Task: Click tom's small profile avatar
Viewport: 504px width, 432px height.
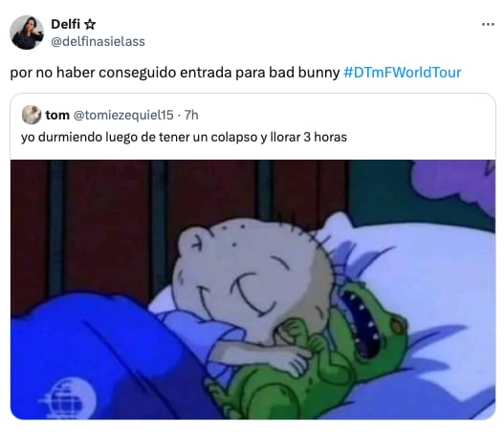Action: [x=32, y=115]
